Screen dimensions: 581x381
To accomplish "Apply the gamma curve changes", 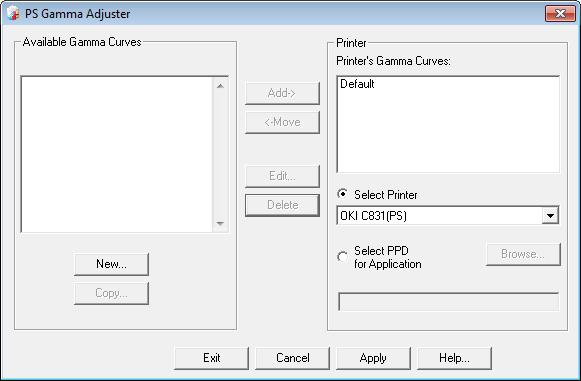I will pyautogui.click(x=373, y=358).
